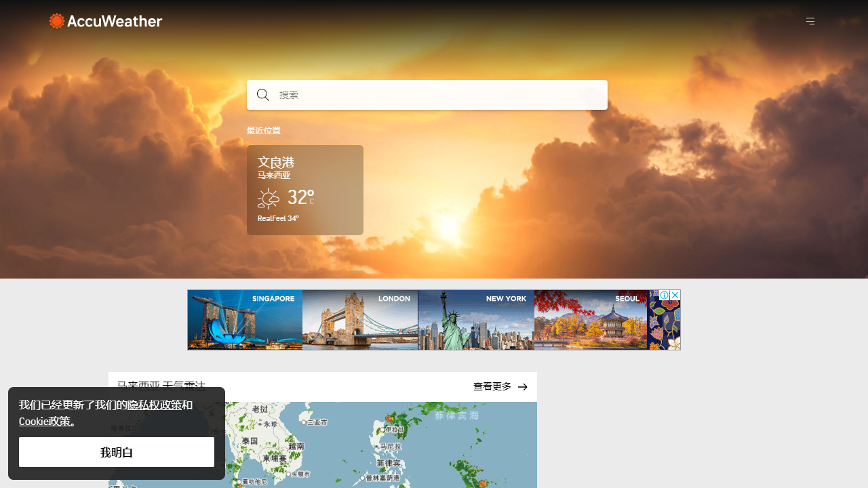Open the hamburger menu icon
Image resolution: width=868 pixels, height=488 pixels.
[x=810, y=21]
